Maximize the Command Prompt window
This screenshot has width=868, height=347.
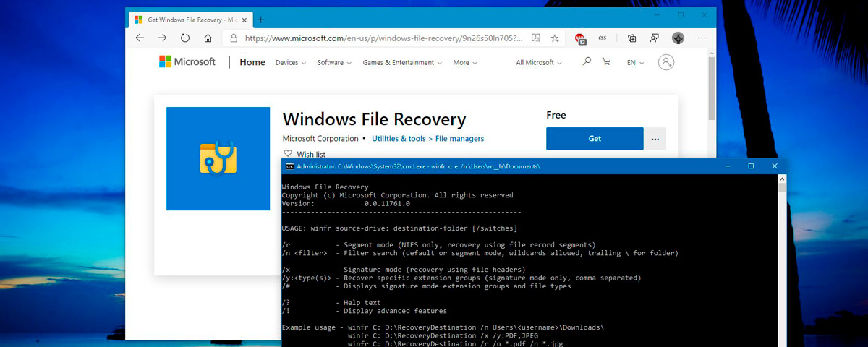pos(751,166)
